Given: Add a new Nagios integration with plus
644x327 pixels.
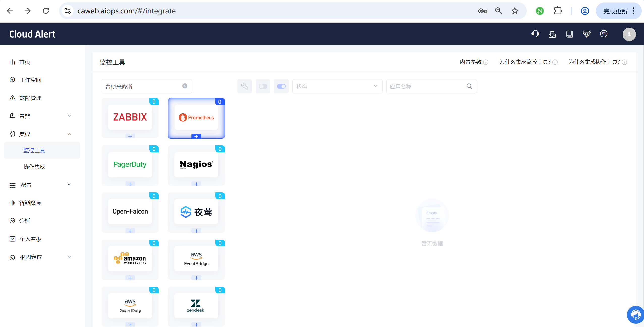Looking at the screenshot, I should 196,184.
